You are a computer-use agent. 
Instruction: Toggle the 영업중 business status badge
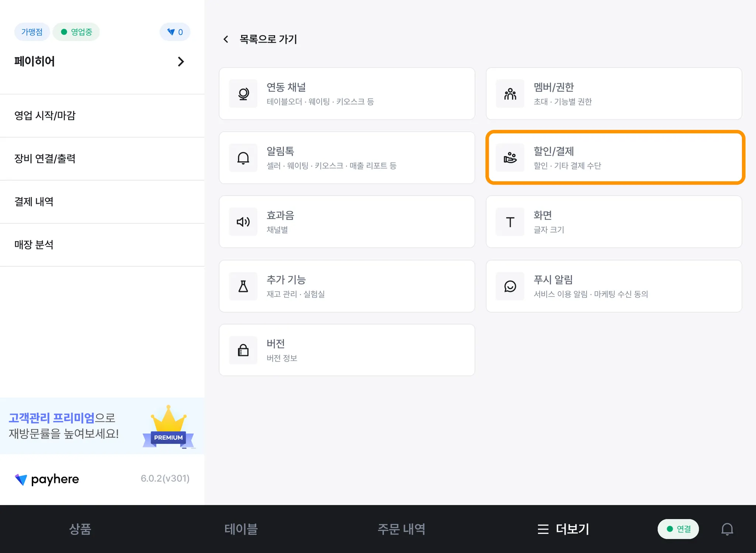(x=76, y=32)
